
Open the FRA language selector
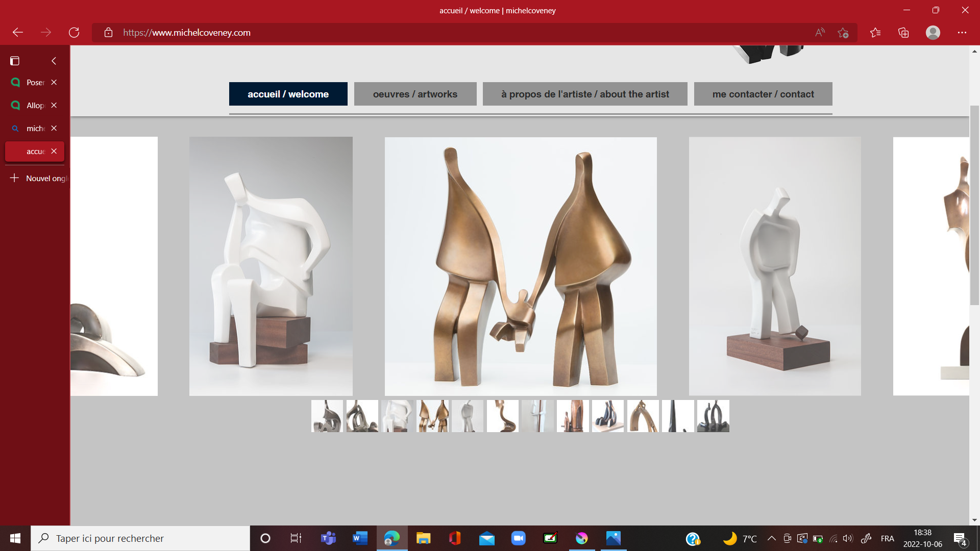[887, 538]
